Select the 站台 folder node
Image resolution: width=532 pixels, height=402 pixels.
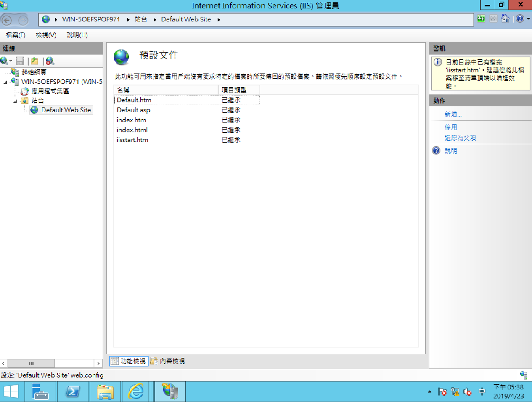coord(37,101)
